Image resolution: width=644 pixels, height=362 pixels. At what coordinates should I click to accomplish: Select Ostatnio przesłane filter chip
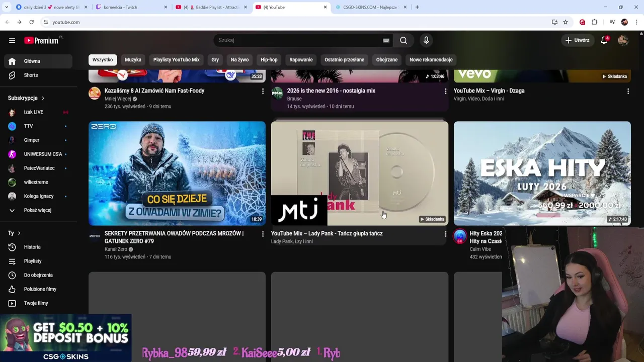344,60
